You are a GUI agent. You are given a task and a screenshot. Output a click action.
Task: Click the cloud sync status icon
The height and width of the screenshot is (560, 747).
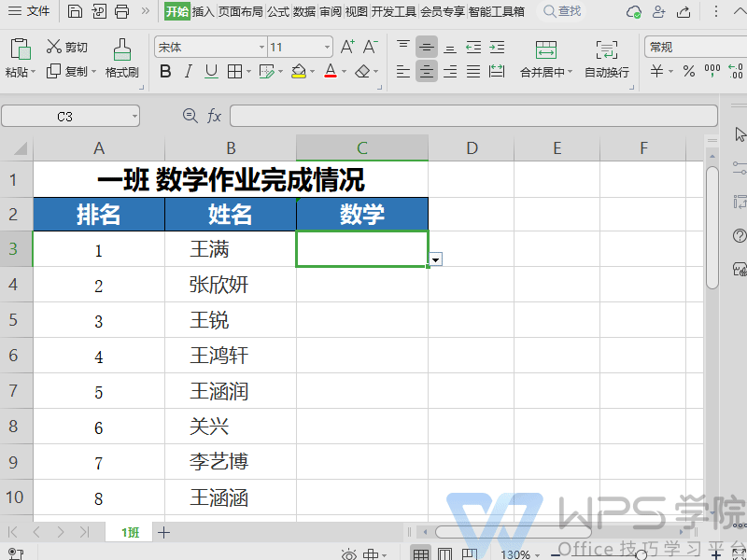click(x=634, y=11)
